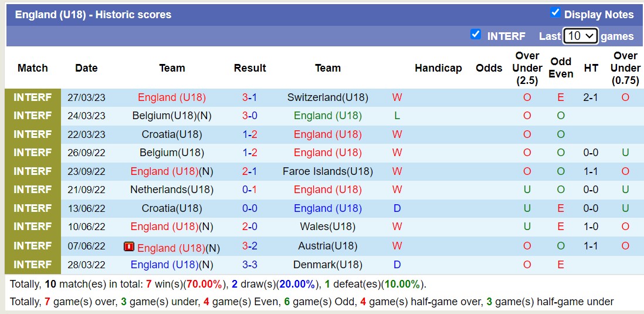644x314 pixels.
Task: Open the Denmark(U18) team link
Action: (327, 265)
